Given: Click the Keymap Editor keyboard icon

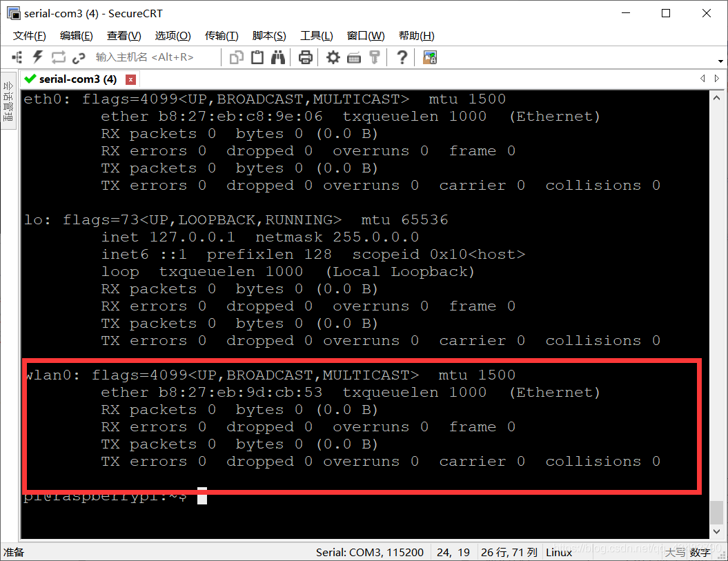Looking at the screenshot, I should (x=354, y=57).
